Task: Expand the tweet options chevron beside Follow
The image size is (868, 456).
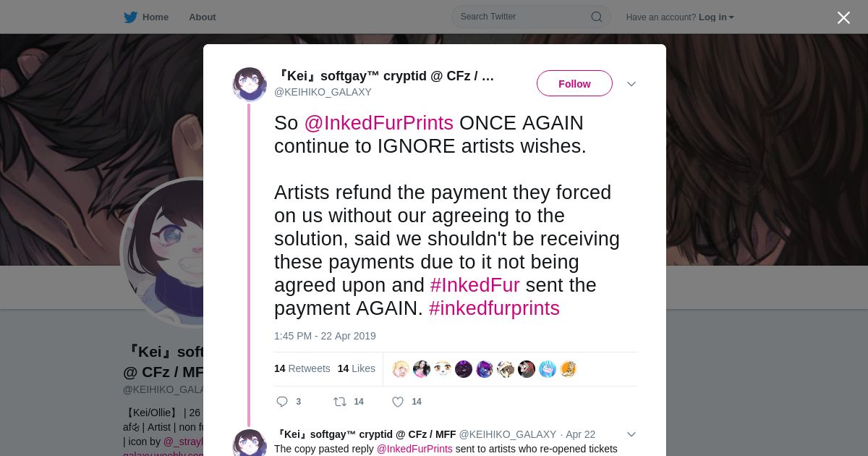Action: click(631, 84)
